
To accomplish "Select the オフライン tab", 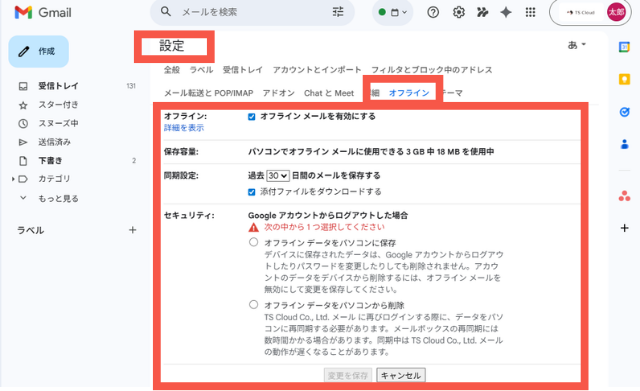I will point(409,93).
